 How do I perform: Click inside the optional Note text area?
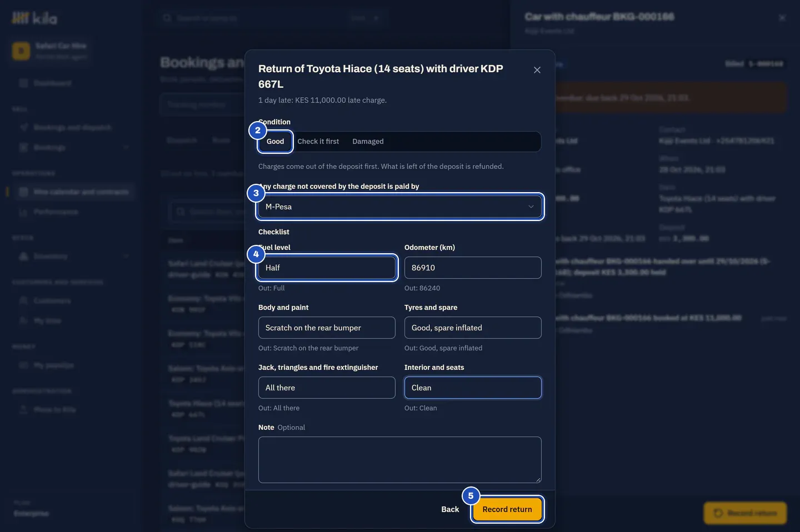pos(400,460)
